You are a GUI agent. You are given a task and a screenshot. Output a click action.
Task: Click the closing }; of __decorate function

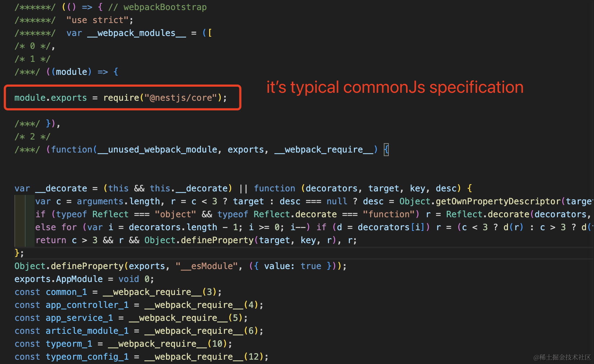[x=19, y=253]
